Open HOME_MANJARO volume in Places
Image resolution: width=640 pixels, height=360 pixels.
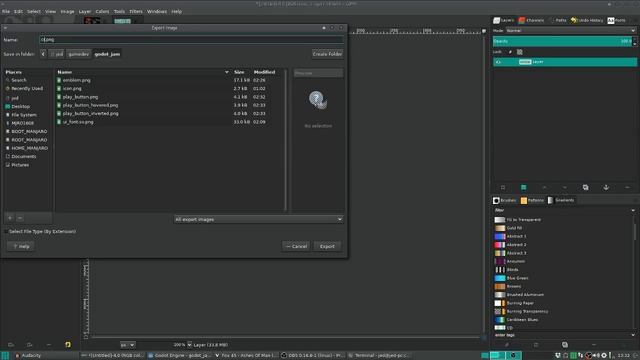pyautogui.click(x=29, y=148)
